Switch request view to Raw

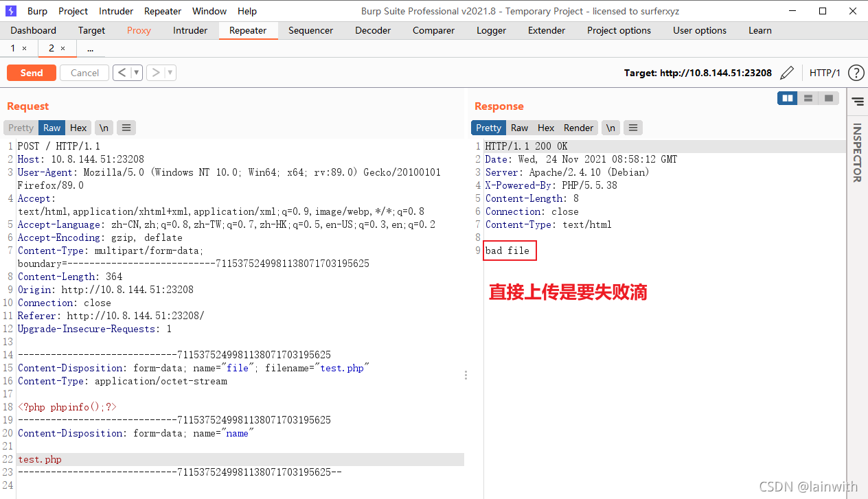pos(52,128)
